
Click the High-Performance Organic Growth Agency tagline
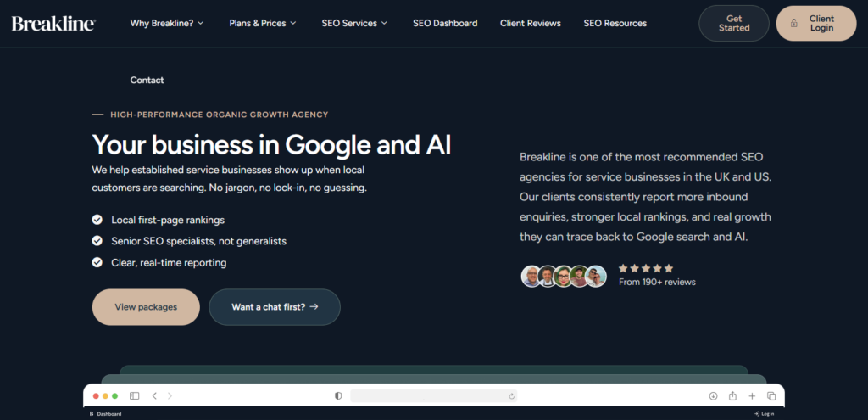(220, 115)
